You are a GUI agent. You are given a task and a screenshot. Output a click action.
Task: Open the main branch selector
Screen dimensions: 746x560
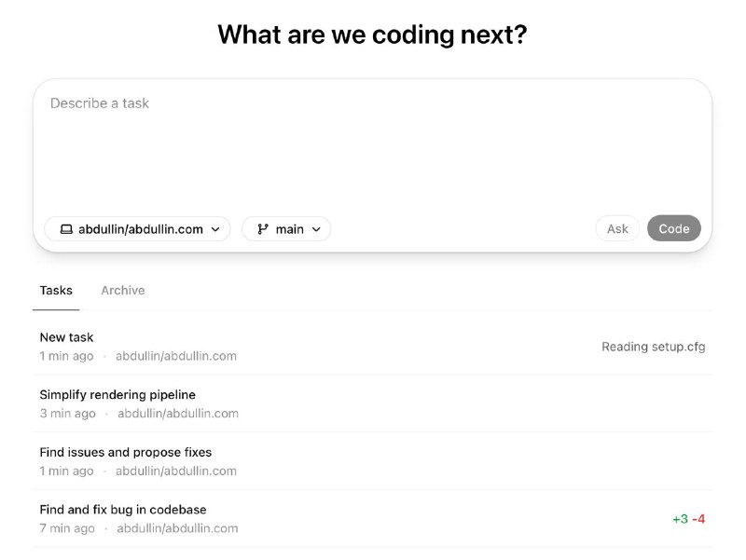click(286, 229)
